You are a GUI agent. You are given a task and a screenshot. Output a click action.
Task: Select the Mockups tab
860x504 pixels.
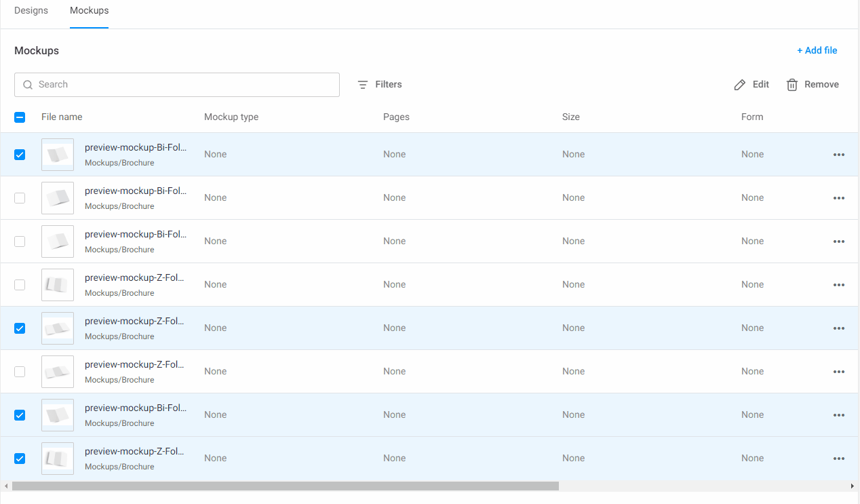89,10
